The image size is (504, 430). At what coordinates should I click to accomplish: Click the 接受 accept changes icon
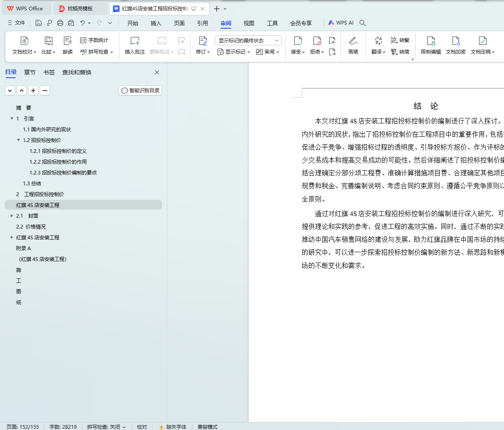tap(298, 41)
